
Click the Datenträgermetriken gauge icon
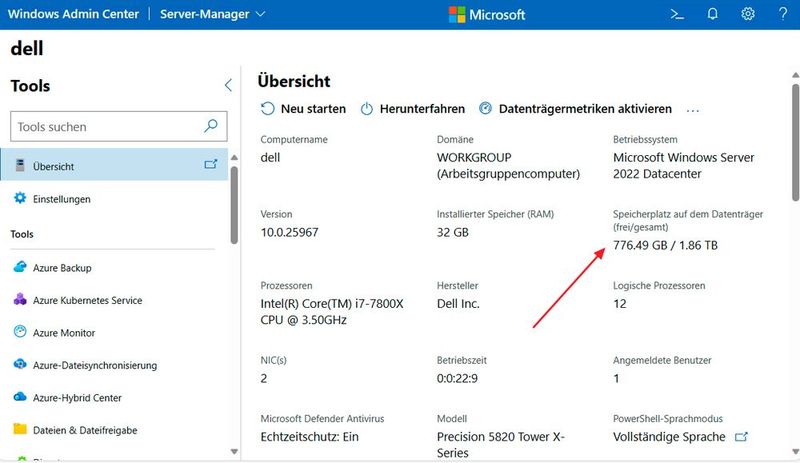click(x=486, y=108)
